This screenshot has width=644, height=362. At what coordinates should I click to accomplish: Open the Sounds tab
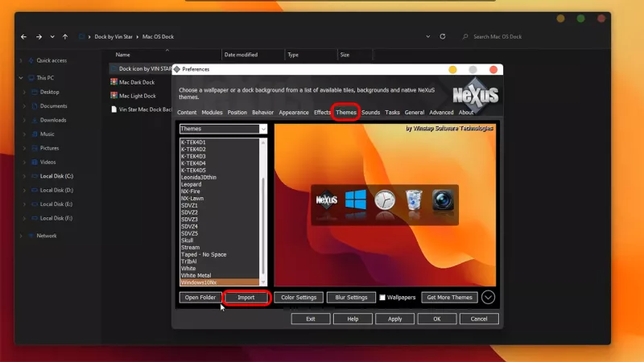[x=370, y=112]
